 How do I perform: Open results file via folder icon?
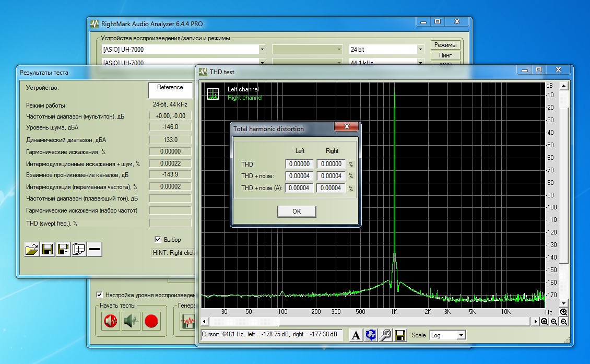(x=32, y=249)
